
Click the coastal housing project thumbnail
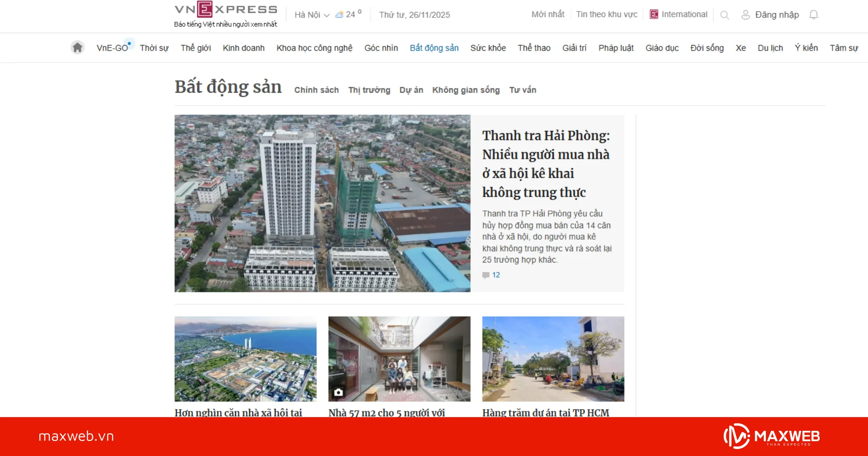246,358
